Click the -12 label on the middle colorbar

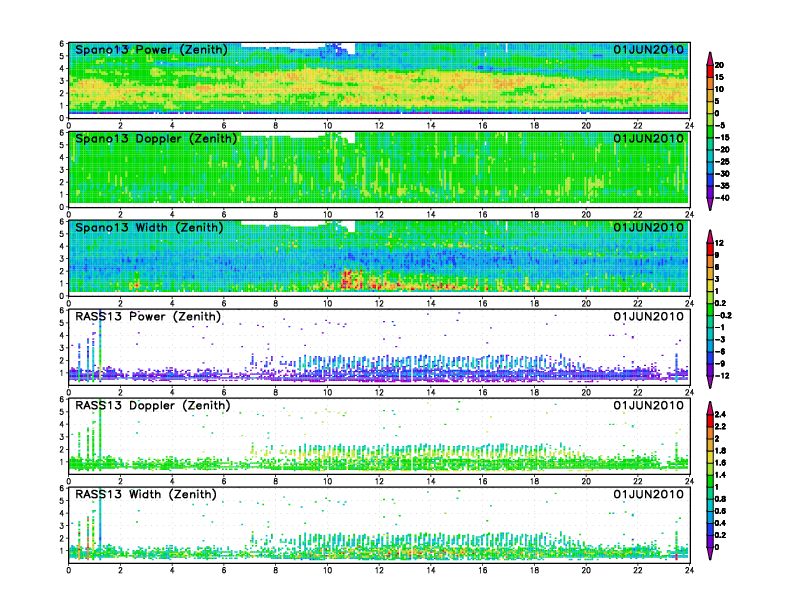(x=722, y=376)
